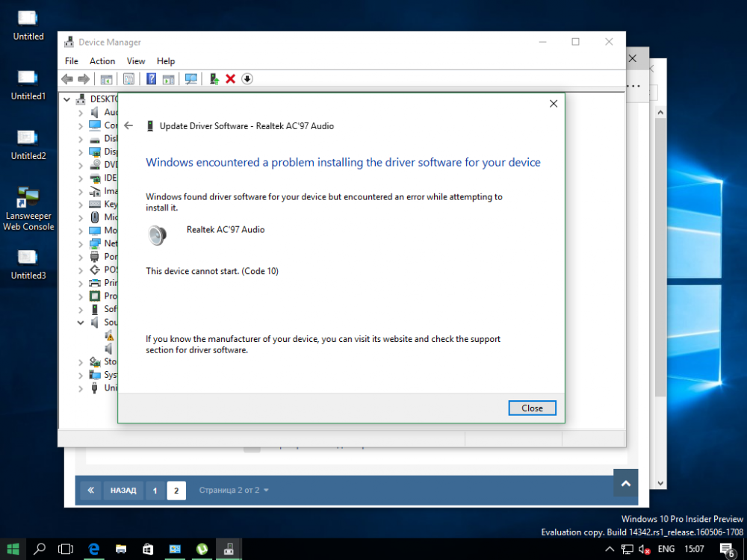Click the background browser scrollbar down arrow
This screenshot has width=747, height=560.
point(660,483)
